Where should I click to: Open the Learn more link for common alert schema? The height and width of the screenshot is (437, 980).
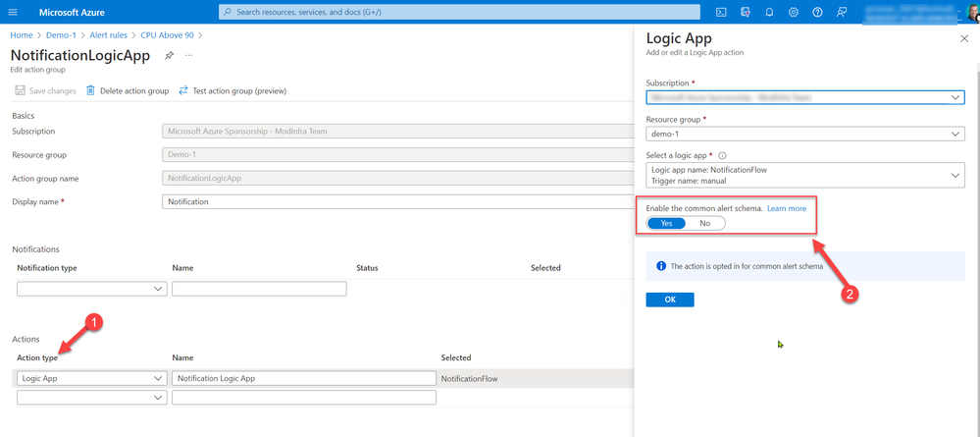click(x=786, y=208)
